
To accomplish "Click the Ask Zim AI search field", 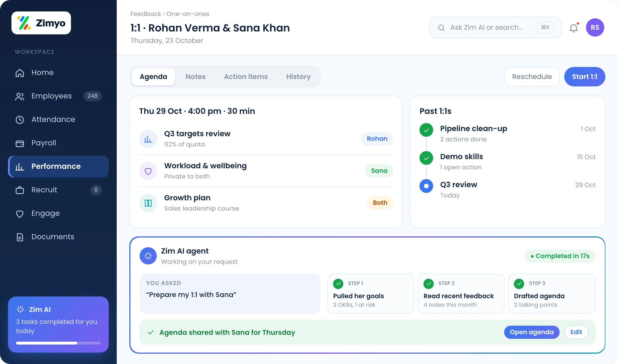I will [x=496, y=27].
